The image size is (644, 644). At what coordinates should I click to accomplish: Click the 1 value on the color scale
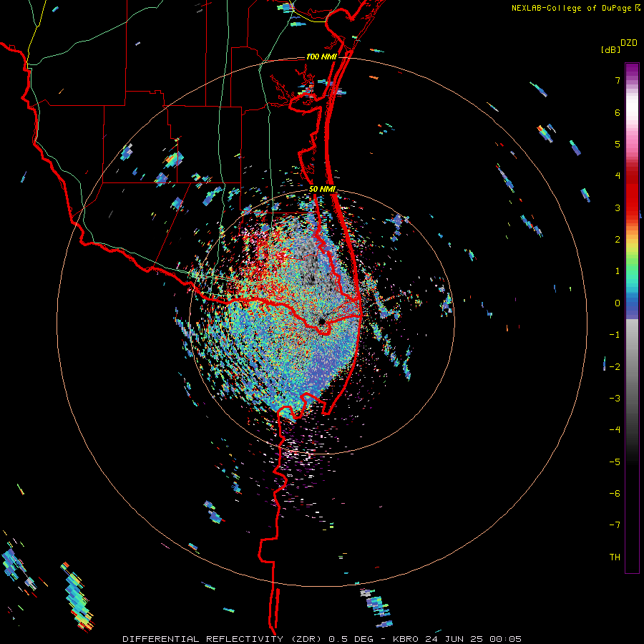coord(618,271)
